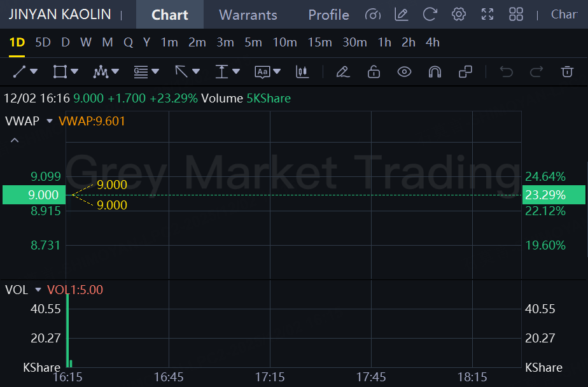The image size is (588, 387).
Task: Select the 5D timeframe
Action: (x=43, y=43)
